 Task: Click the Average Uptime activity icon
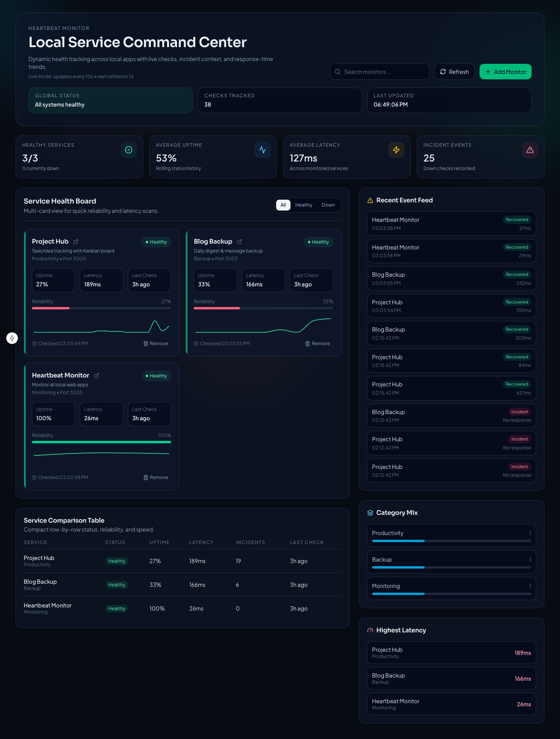click(262, 150)
